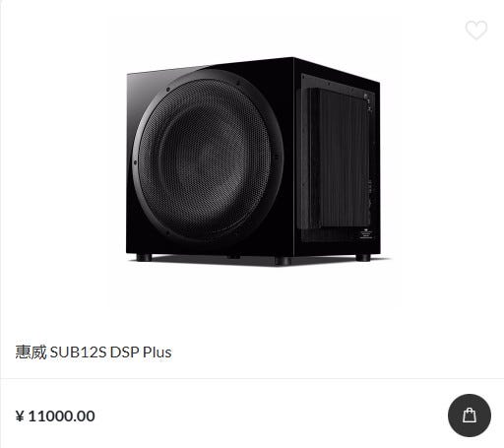Click the round speaker grille in the photo
504x448 pixels.
tap(208, 155)
